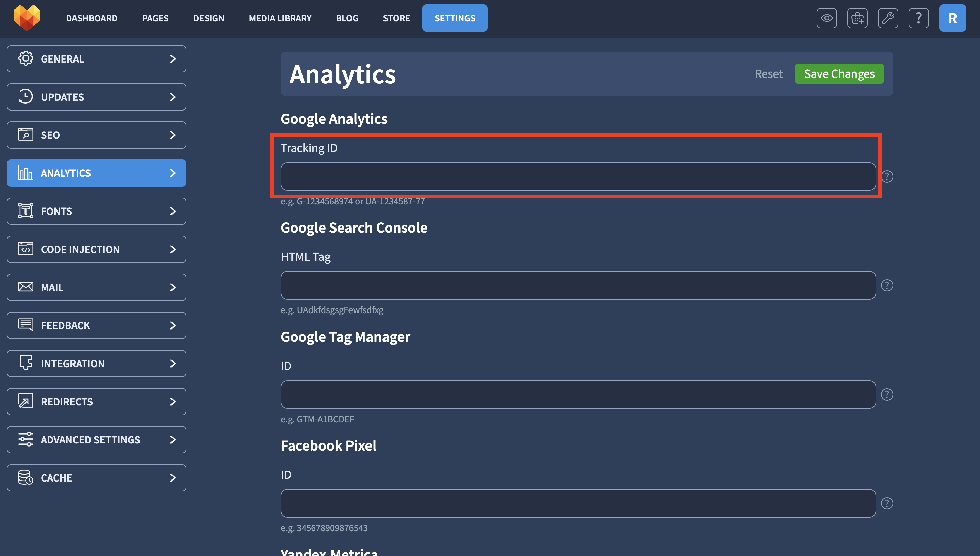Expand Cache settings chevron
The height and width of the screenshot is (556, 980).
pos(173,478)
